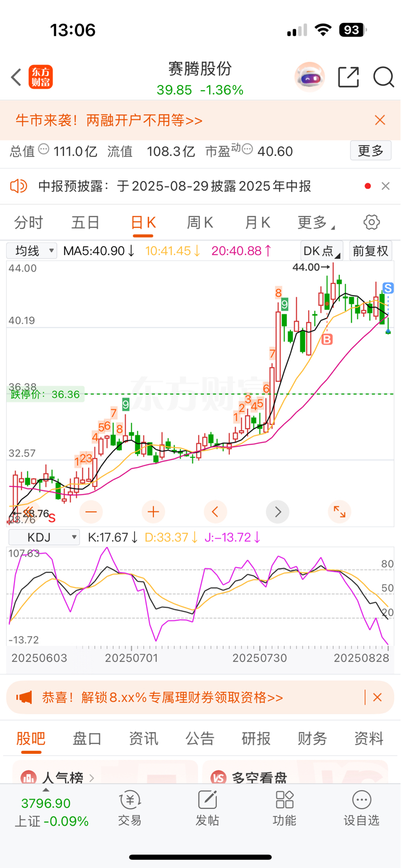This screenshot has height=868, width=401.
Task: Open 功能 grid icon
Action: point(284,809)
